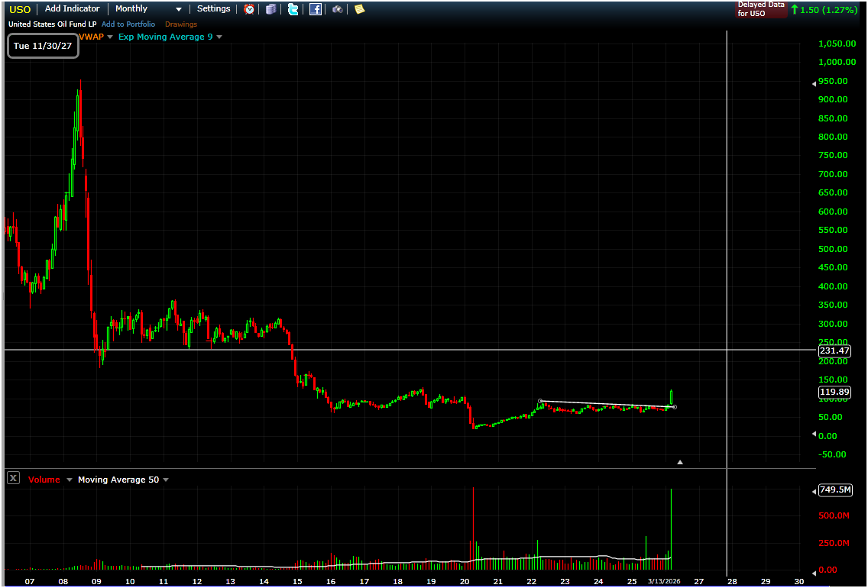Open the Drawings link

181,24
